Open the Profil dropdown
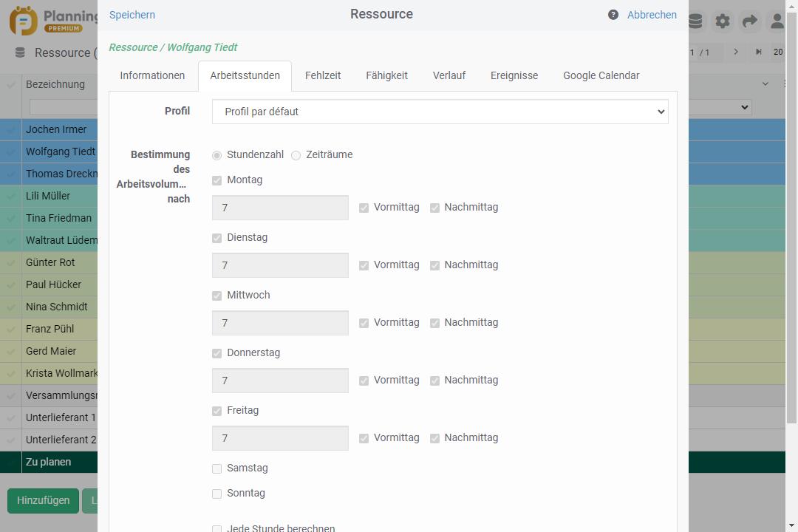The height and width of the screenshot is (532, 798). click(440, 112)
